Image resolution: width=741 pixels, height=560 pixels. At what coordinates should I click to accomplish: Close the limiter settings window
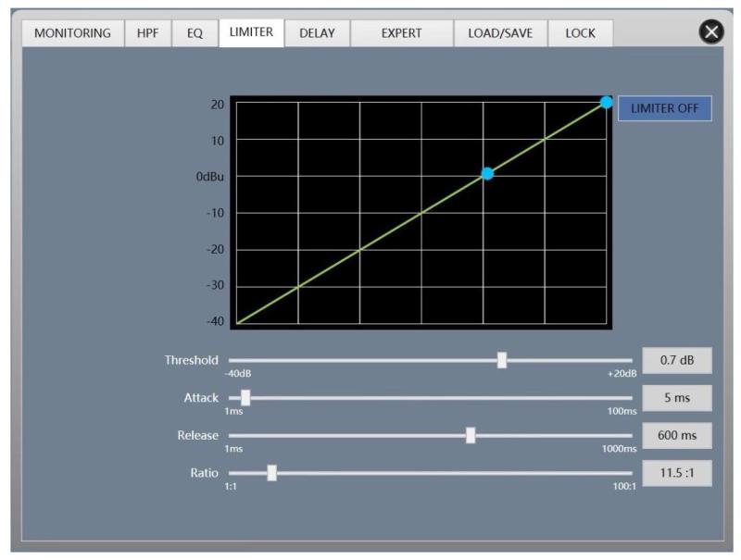[x=710, y=32]
